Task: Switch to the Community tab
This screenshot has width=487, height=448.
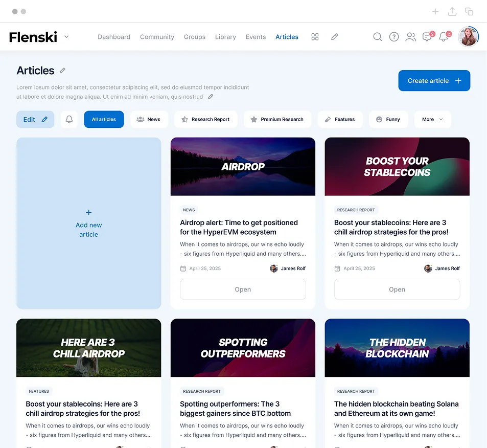Action: (157, 37)
